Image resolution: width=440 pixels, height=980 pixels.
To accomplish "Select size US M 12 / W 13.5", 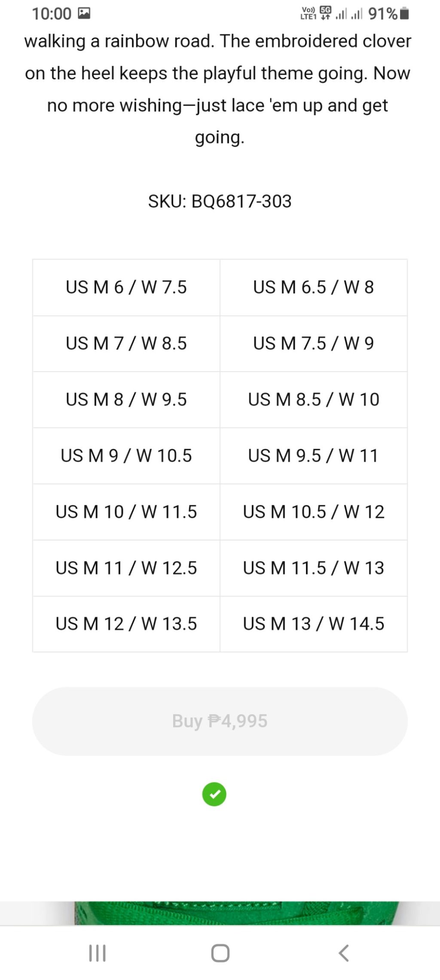I will pos(126,624).
